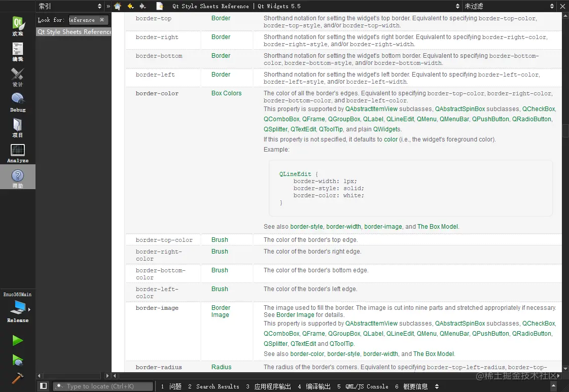569x392 pixels.
Task: Click the right arrow of the index panel horizontal scrollbar
Action: (108, 376)
